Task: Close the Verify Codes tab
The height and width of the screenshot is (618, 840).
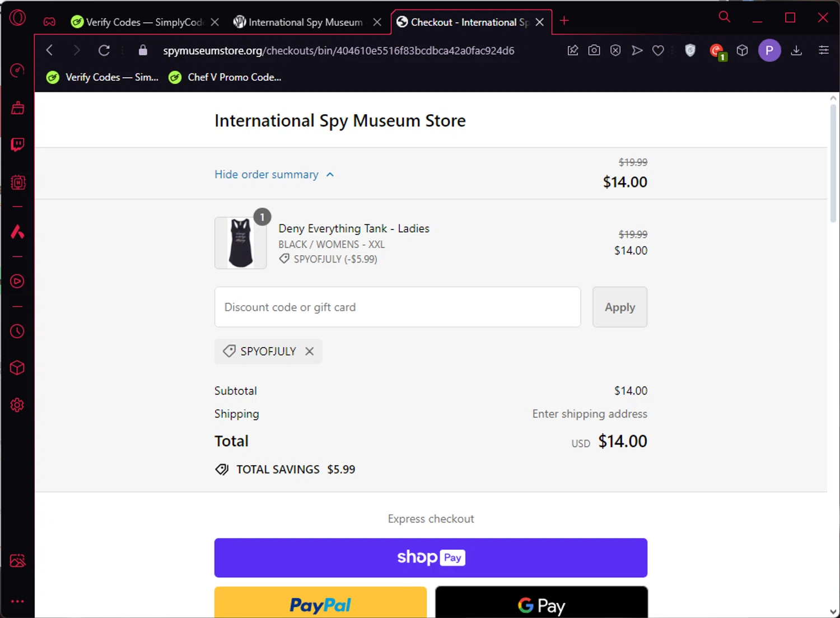Action: coord(215,22)
